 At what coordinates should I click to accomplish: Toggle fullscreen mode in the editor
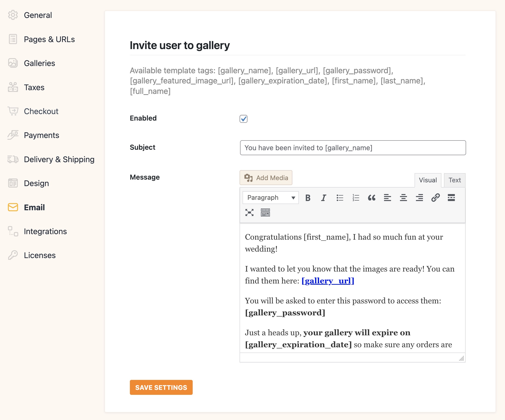tap(249, 212)
